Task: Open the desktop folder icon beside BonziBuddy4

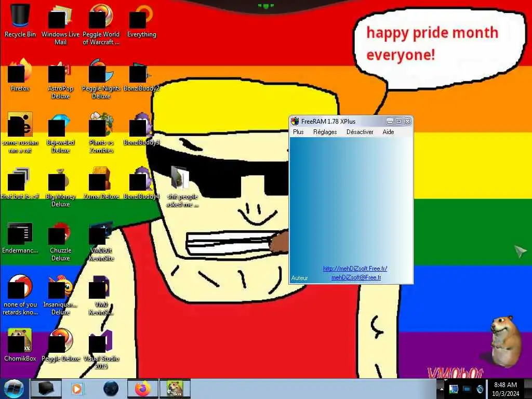Action: (182, 186)
